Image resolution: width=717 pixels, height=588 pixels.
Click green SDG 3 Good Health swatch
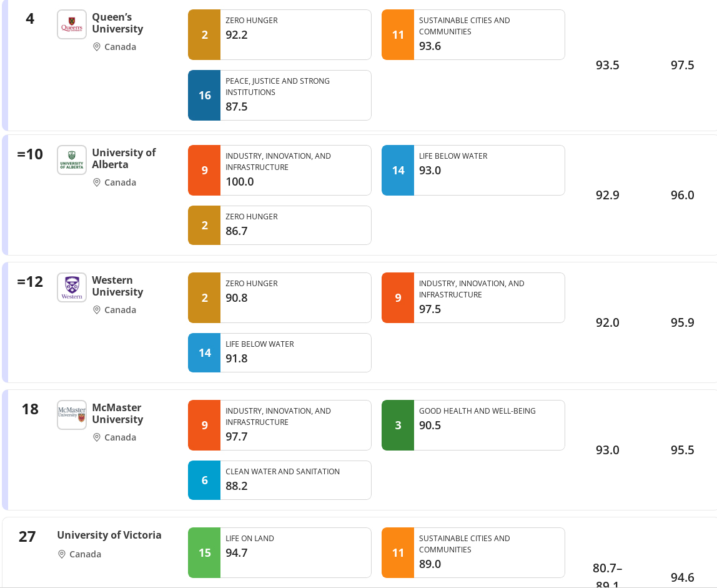pyautogui.click(x=398, y=425)
